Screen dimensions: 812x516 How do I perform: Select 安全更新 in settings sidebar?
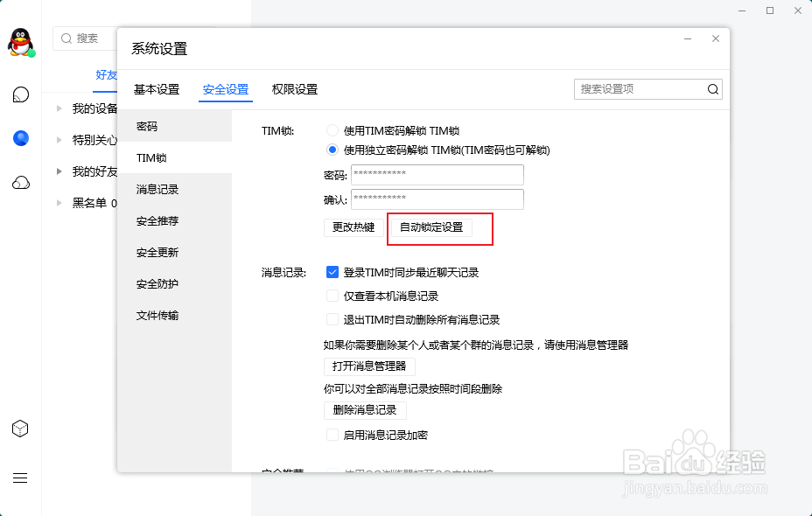174,253
